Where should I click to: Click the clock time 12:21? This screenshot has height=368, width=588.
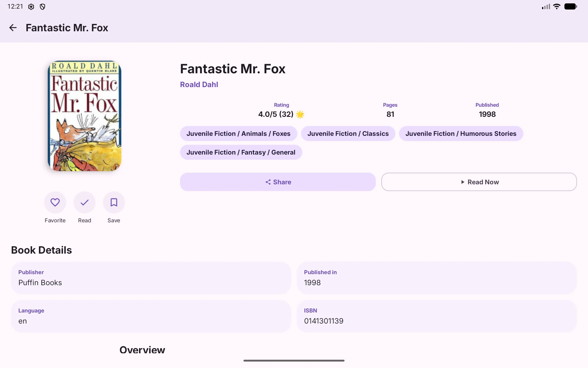[15, 6]
